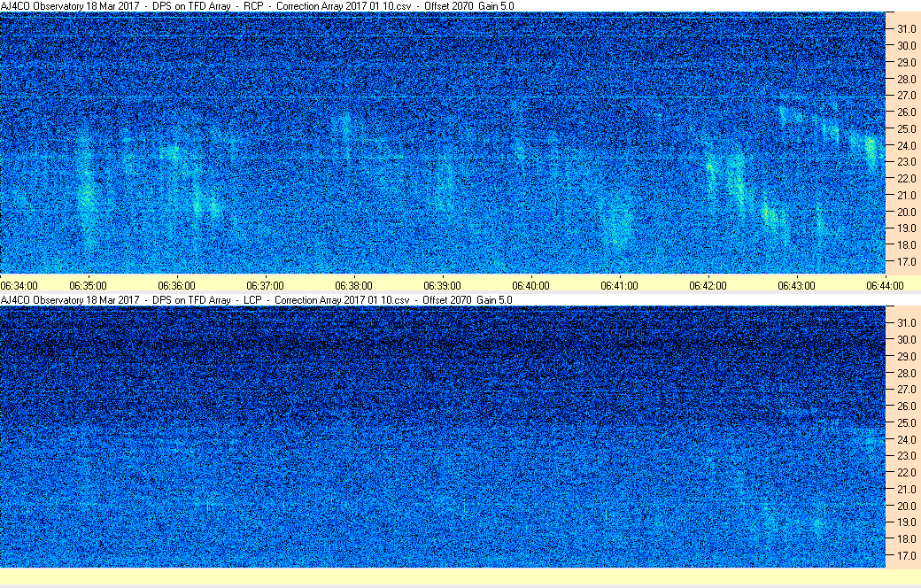
Task: Pick the 24.0 frequency label on LCP panel
Action: (x=906, y=439)
